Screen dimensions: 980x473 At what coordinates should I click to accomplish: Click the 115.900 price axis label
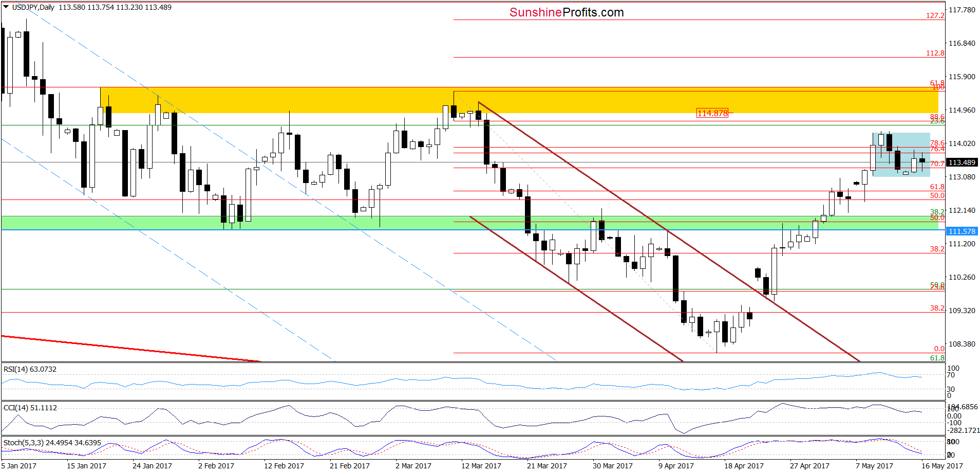[962, 77]
